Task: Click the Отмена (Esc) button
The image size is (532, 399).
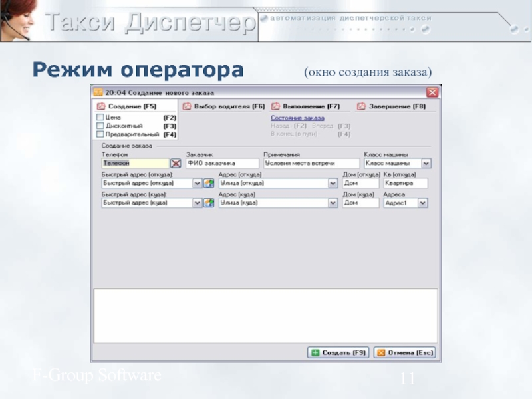Action: tap(404, 352)
